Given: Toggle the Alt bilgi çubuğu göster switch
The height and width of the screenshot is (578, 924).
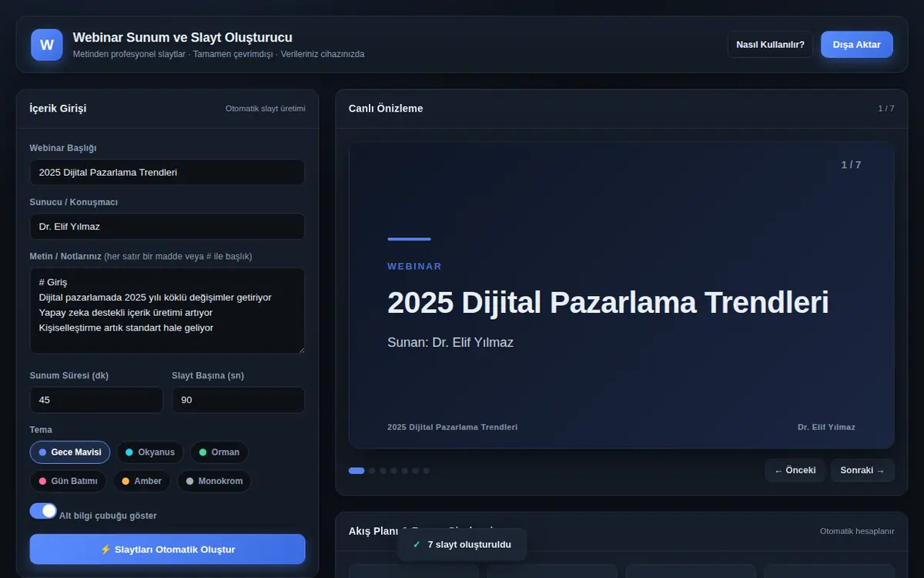Looking at the screenshot, I should (x=43, y=511).
